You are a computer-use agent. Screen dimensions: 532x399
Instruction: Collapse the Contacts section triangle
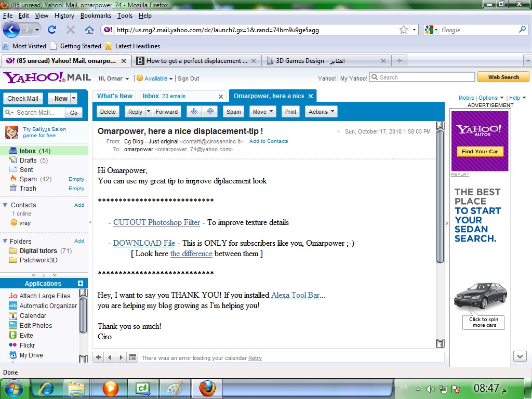5,205
